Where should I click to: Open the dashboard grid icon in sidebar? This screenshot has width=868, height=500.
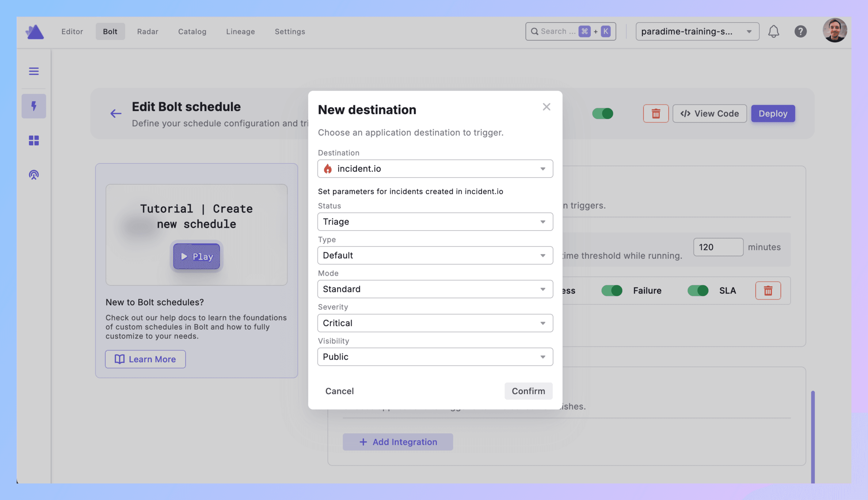34,140
